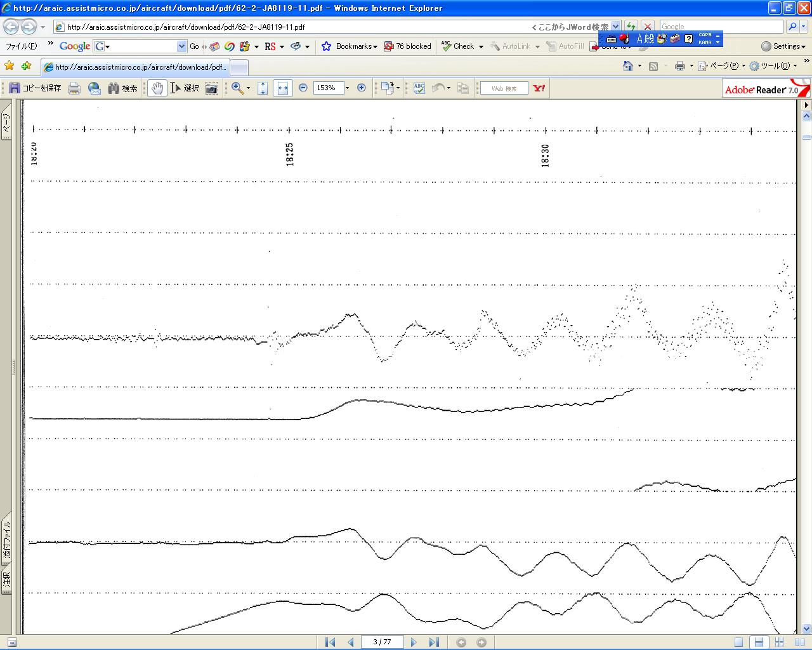
Task: Go to the first page
Action: [330, 642]
